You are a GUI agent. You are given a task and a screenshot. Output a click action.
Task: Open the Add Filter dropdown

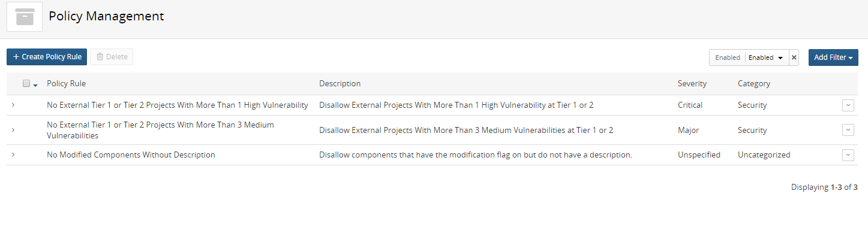[833, 58]
